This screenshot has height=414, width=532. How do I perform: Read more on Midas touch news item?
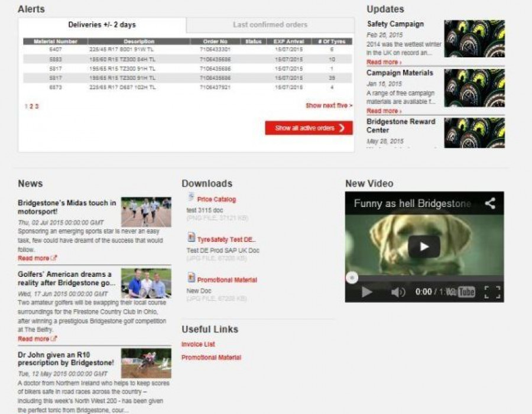[37, 258]
